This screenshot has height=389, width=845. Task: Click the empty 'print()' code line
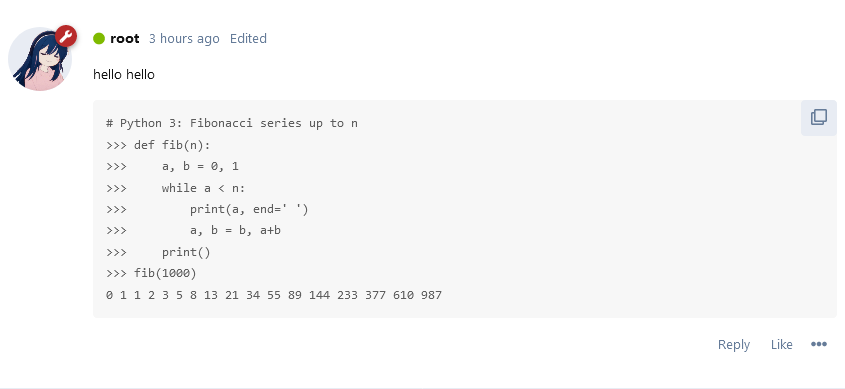coord(158,252)
